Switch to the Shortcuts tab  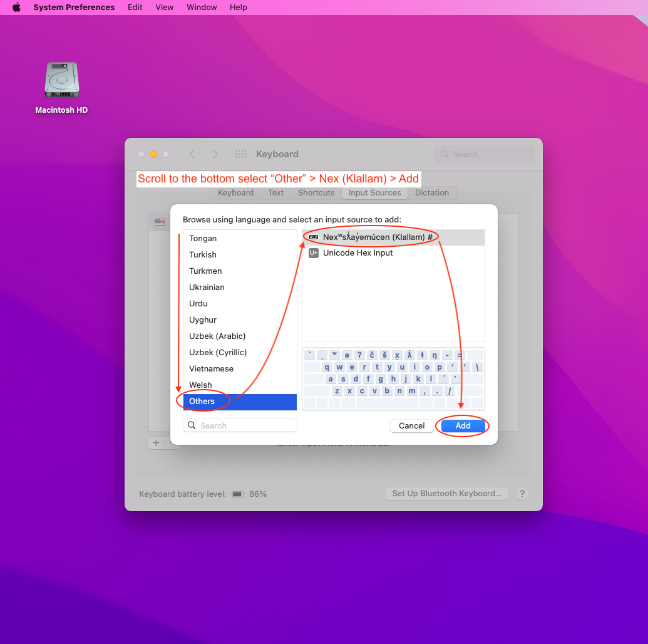pos(316,192)
